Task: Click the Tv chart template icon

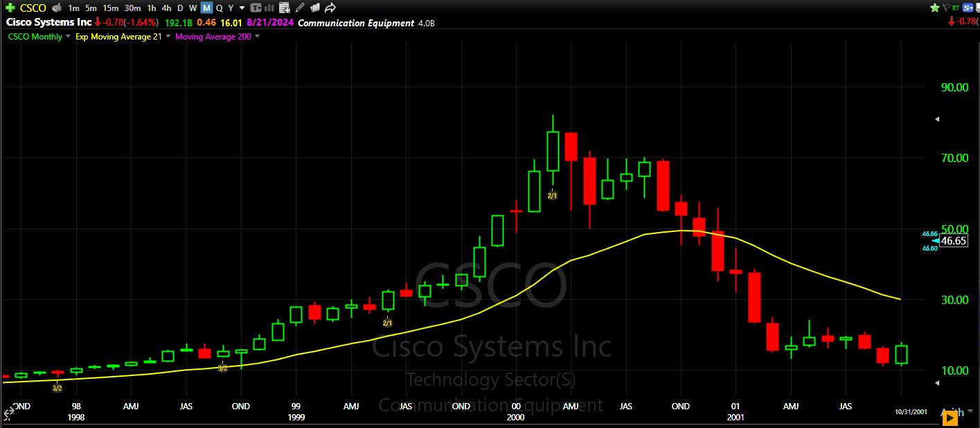Action: click(x=256, y=8)
